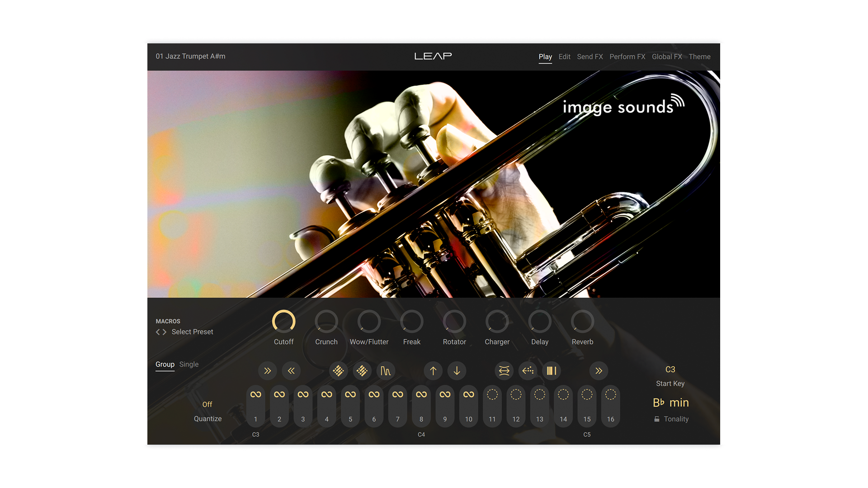Open the Select Preset browser
Viewport: 868px width, 488px height.
pyautogui.click(x=192, y=332)
